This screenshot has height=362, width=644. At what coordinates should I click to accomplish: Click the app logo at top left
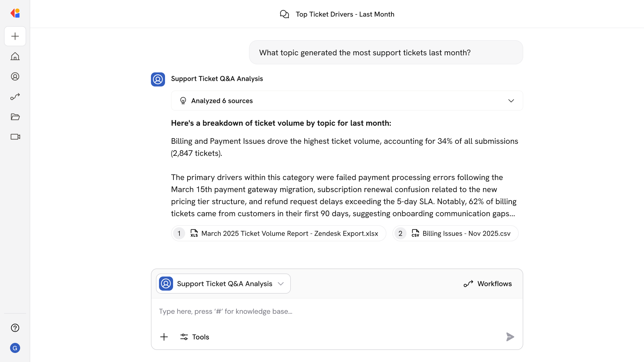point(15,13)
